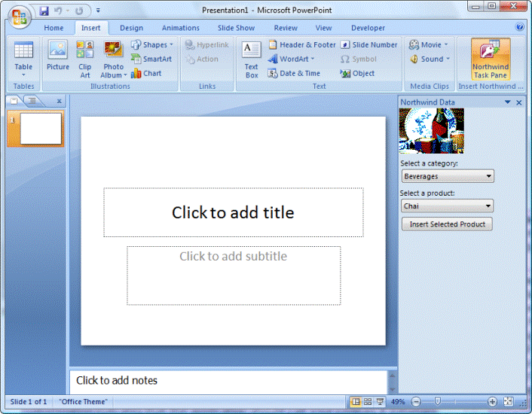This screenshot has width=532, height=414.
Task: Open the Shapes gallery
Action: [152, 44]
